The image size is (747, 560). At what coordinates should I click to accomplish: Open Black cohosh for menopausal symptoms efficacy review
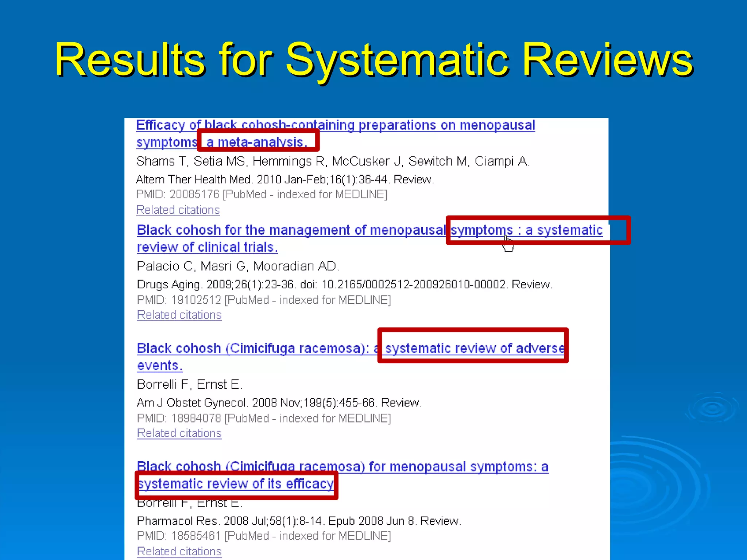342,475
